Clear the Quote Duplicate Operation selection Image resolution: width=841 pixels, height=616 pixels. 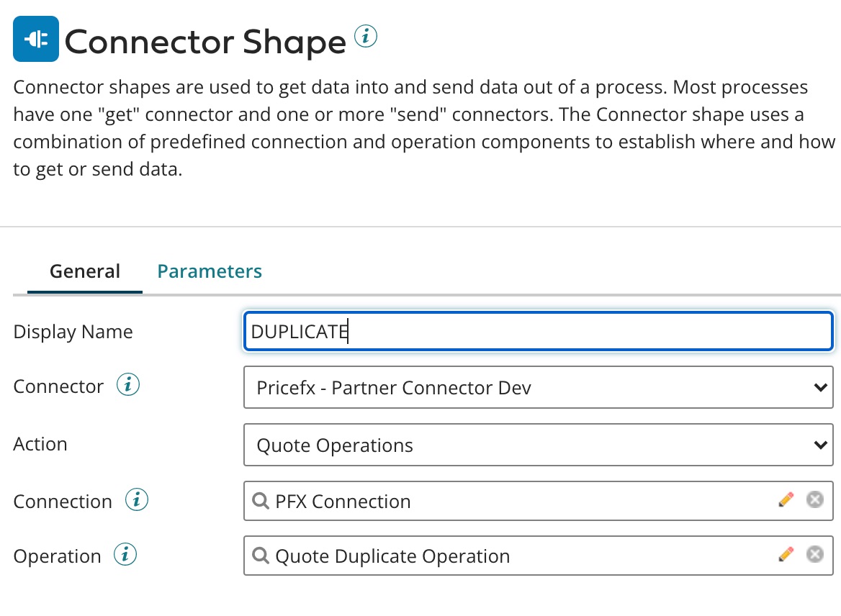pyautogui.click(x=814, y=554)
